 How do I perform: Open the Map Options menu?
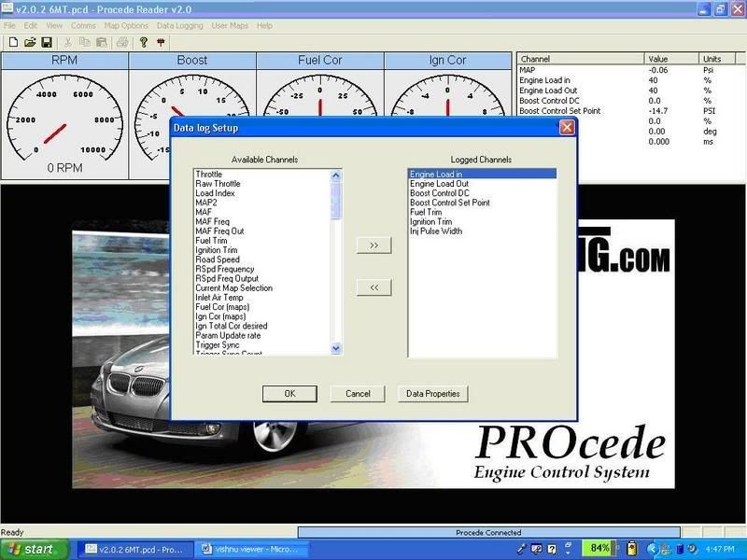point(126,25)
